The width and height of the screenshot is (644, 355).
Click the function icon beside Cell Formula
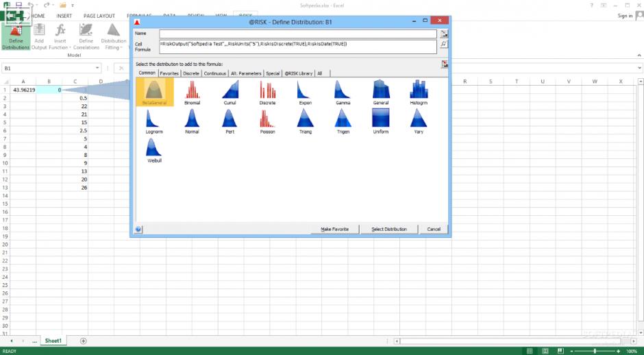(444, 44)
